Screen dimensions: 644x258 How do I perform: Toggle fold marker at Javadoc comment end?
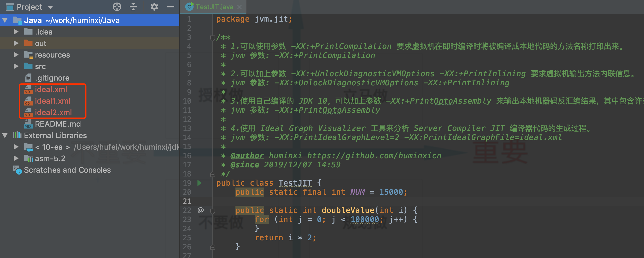coord(212,174)
